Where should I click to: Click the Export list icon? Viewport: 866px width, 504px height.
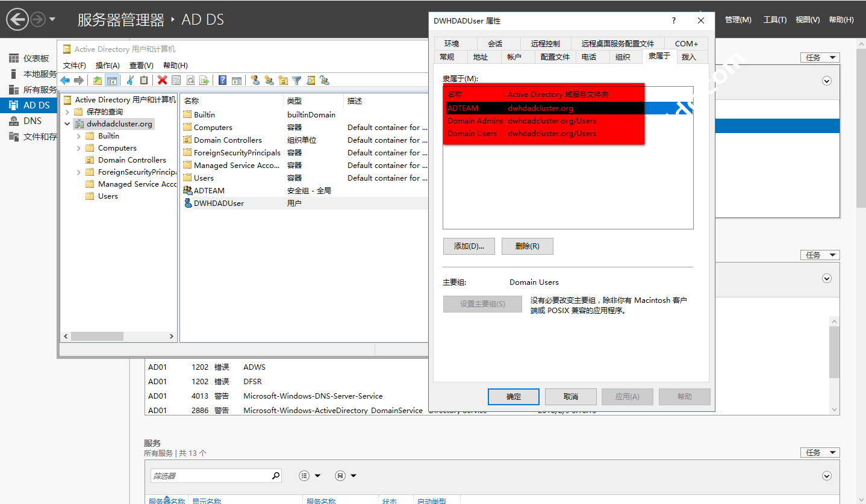[204, 80]
